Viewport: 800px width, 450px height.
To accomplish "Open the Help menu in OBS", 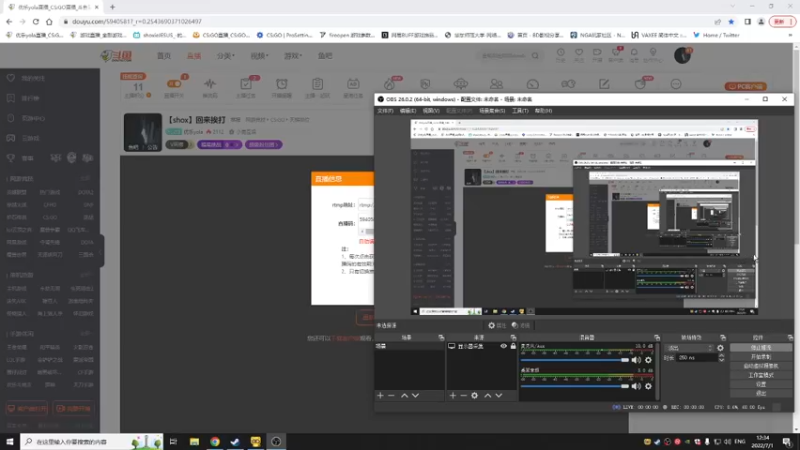I will [x=543, y=111].
